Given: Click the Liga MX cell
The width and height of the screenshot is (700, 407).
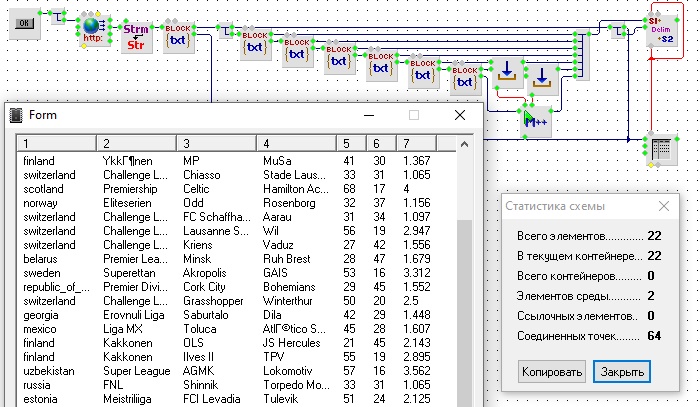Looking at the screenshot, I should pos(123,329).
